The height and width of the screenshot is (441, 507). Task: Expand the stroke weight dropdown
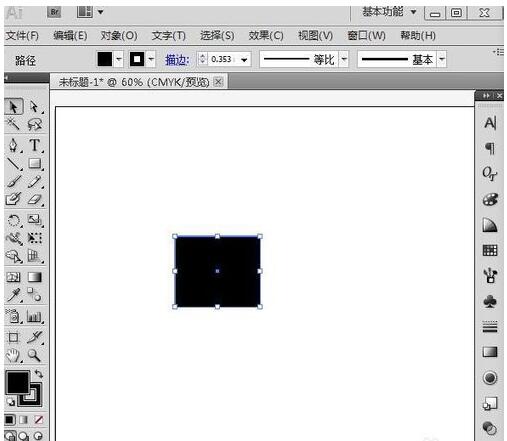click(x=244, y=60)
